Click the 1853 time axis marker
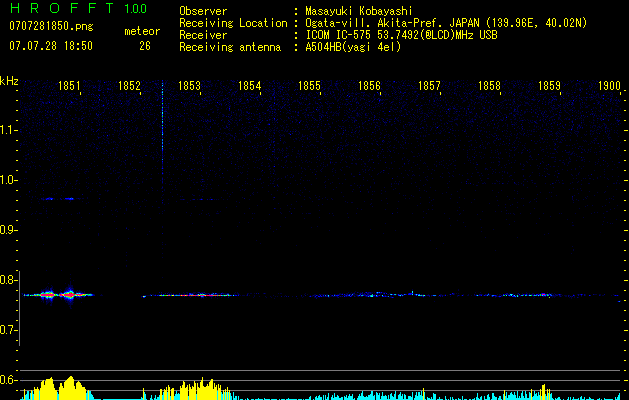This screenshot has width=629, height=400. 189,86
